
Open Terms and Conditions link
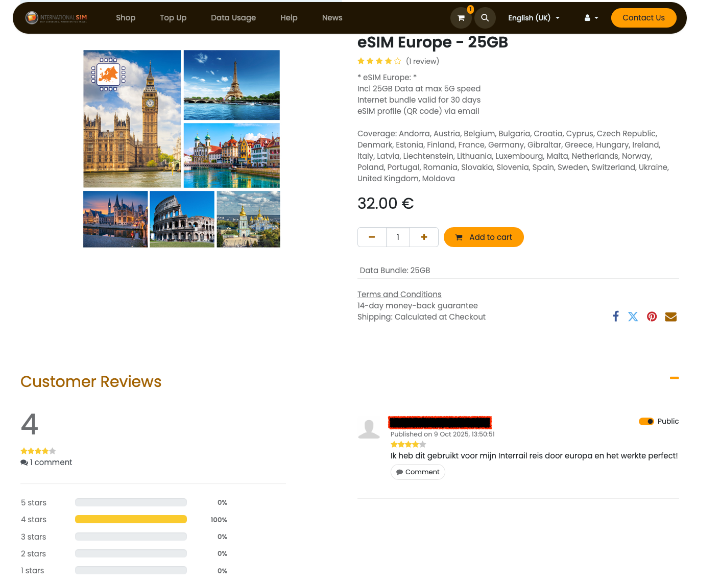[x=399, y=294]
